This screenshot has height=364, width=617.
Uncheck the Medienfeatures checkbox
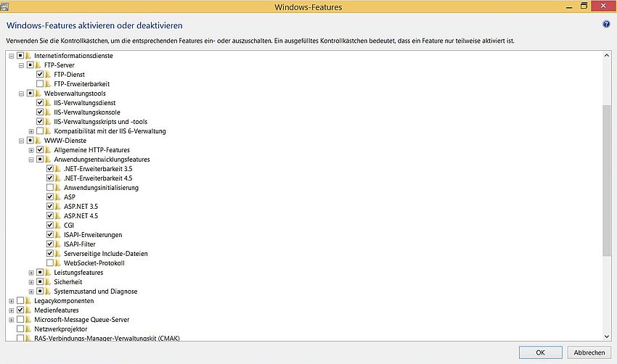point(20,310)
